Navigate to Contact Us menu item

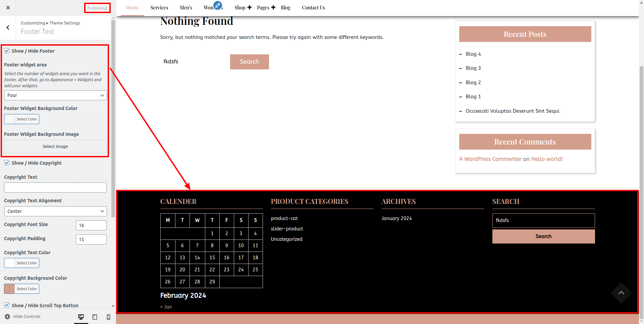click(313, 8)
